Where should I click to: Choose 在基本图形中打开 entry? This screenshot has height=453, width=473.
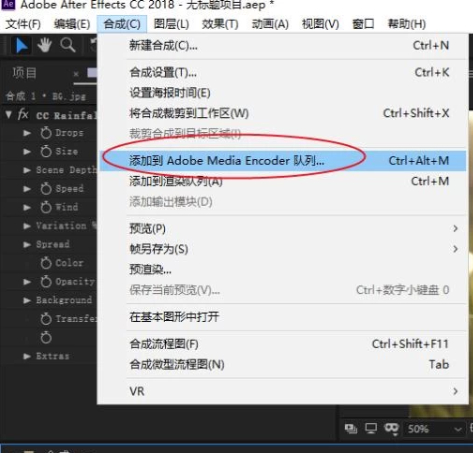click(283, 317)
